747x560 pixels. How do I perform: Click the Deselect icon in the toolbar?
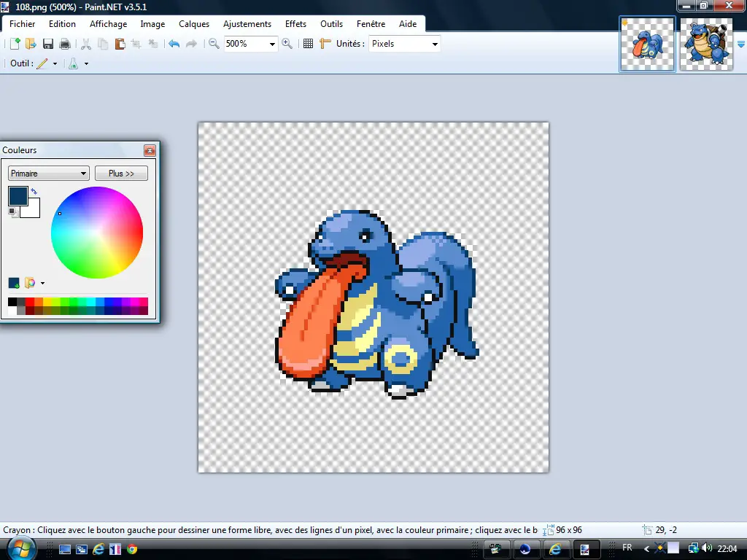(153, 44)
